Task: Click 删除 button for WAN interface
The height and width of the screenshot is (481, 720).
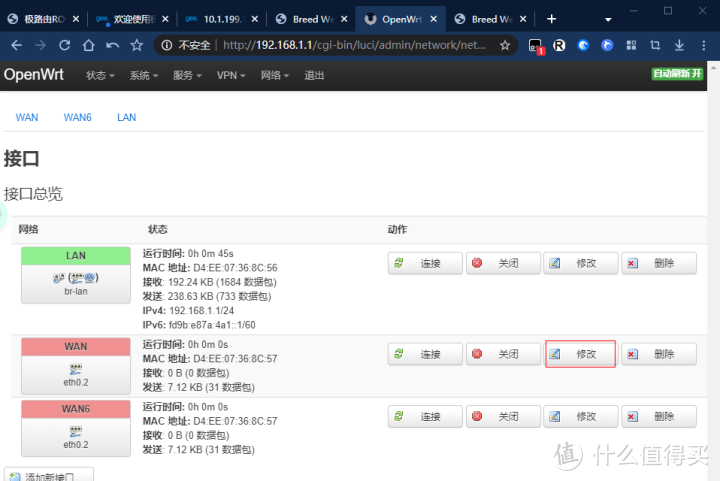Action: [659, 354]
